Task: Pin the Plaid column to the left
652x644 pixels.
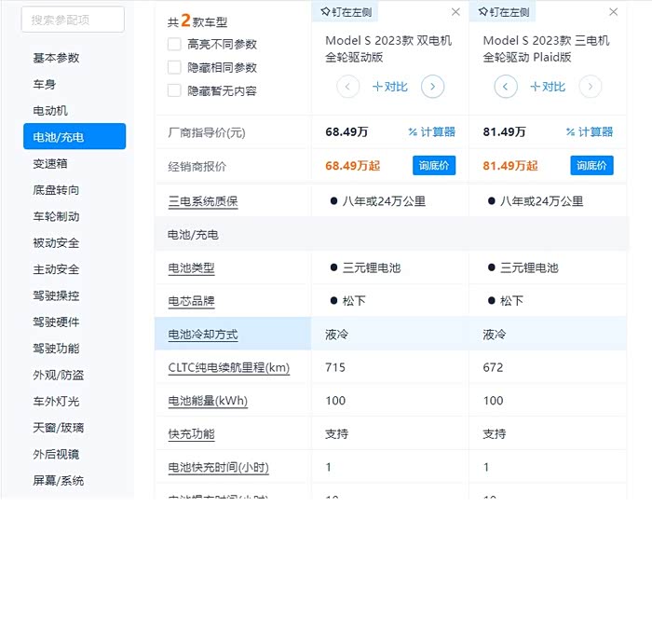Action: click(x=503, y=12)
